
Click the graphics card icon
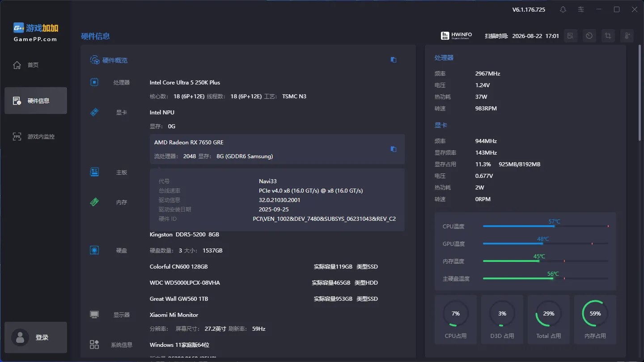click(x=94, y=112)
